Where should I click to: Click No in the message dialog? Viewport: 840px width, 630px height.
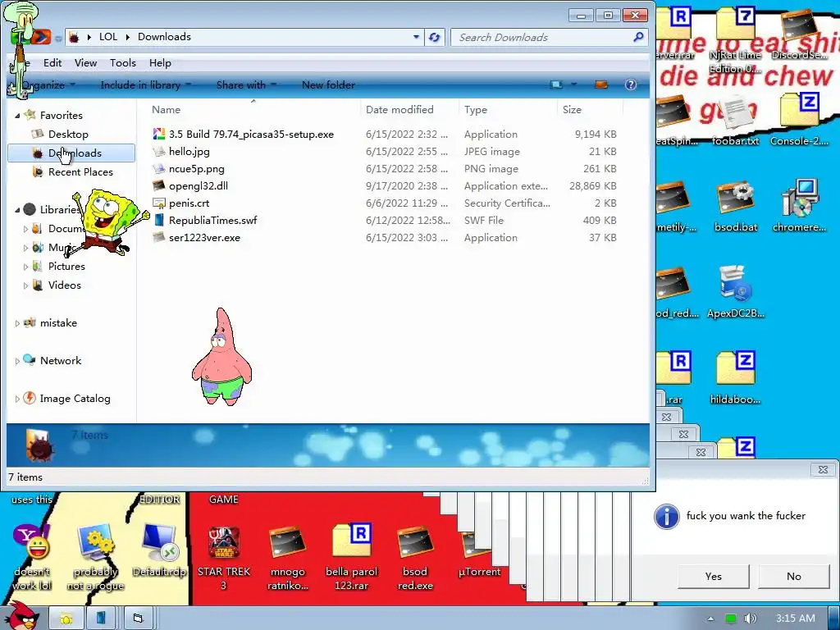point(794,577)
